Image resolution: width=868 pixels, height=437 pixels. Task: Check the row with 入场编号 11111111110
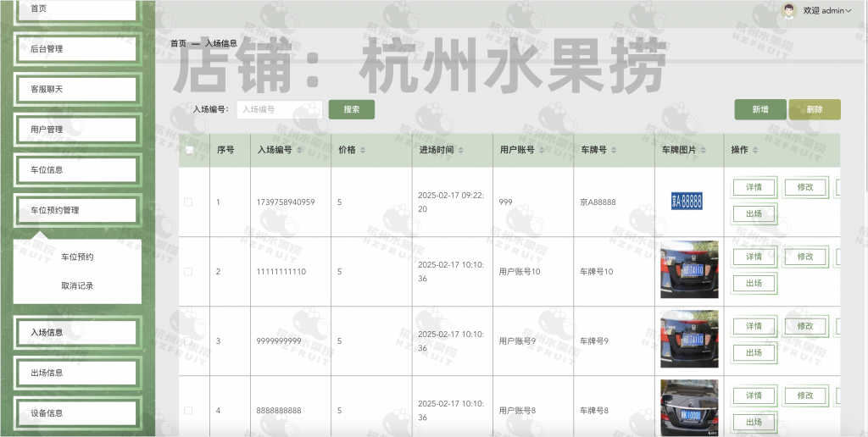pyautogui.click(x=188, y=272)
